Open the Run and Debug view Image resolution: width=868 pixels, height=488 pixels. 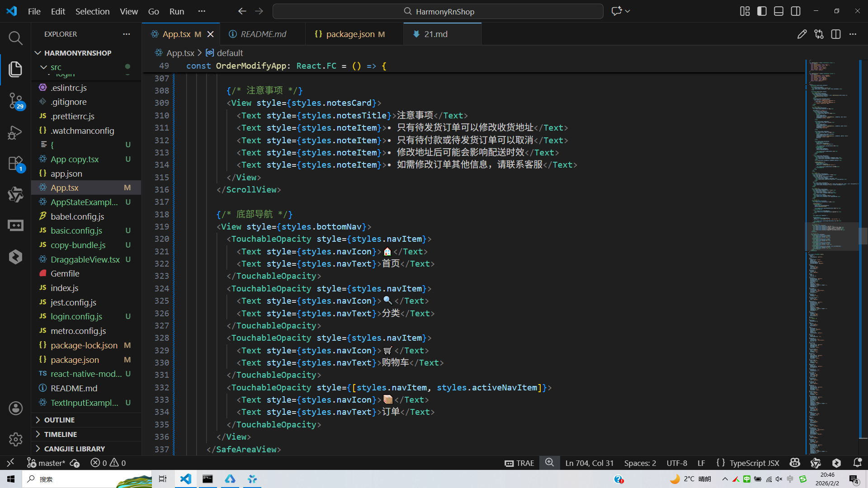pyautogui.click(x=15, y=132)
